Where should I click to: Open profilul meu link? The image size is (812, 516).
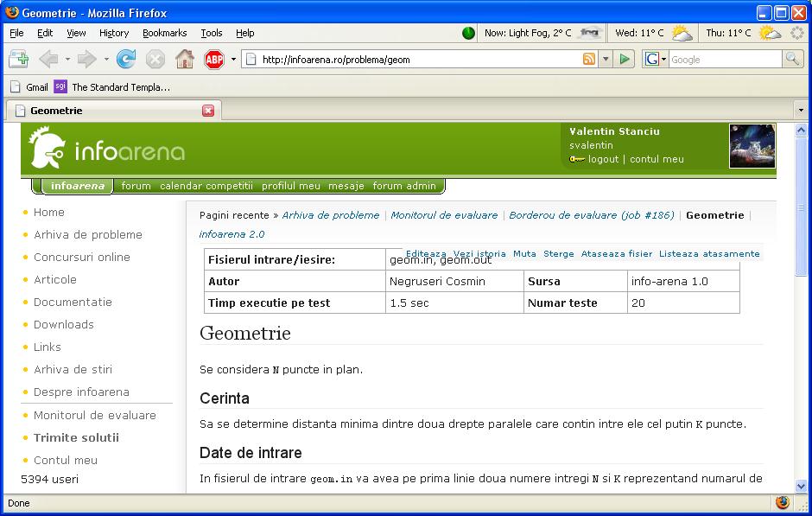point(290,186)
